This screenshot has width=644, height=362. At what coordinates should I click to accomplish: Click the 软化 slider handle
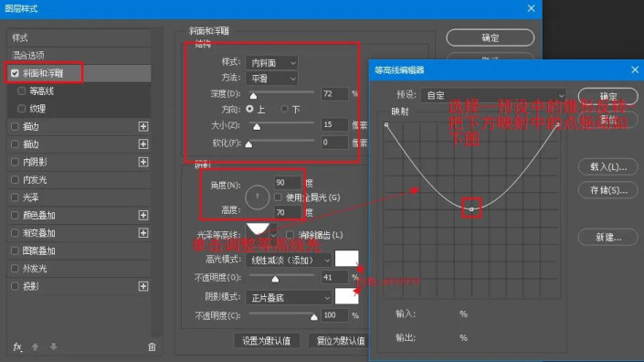tap(248, 144)
